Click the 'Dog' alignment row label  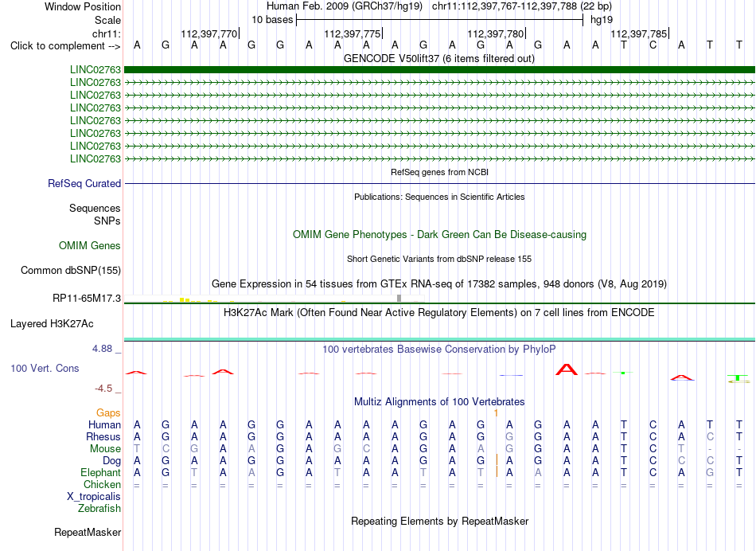(111, 461)
